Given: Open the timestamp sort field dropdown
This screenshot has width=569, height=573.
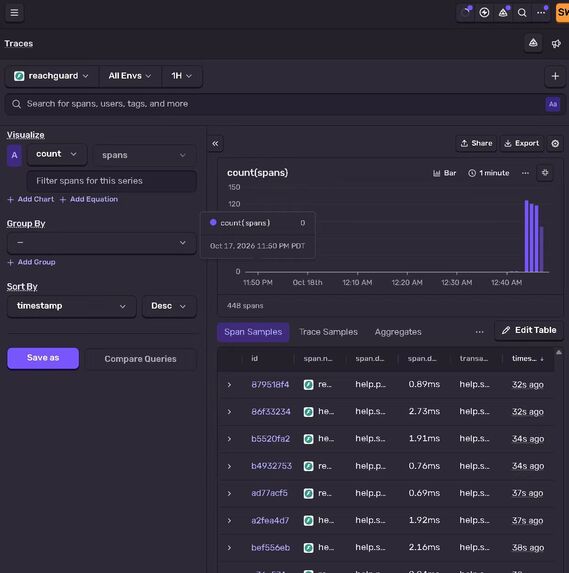Looking at the screenshot, I should pyautogui.click(x=71, y=306).
